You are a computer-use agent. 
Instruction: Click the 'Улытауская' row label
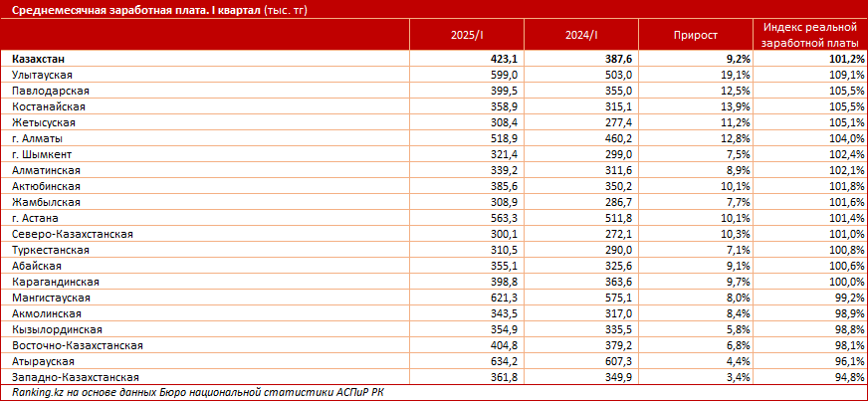(x=42, y=75)
